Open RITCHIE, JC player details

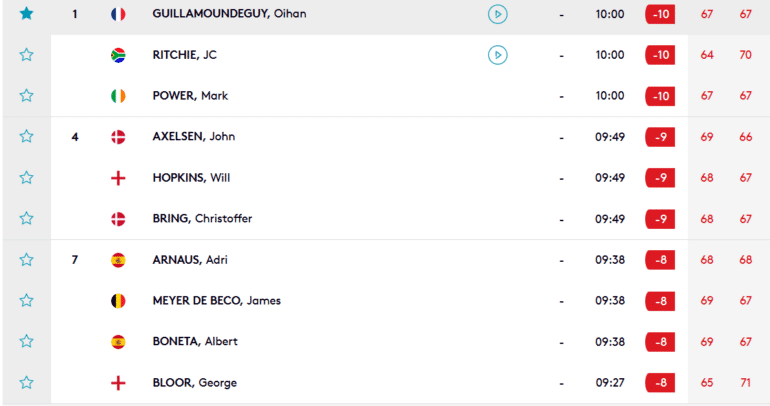[x=185, y=54]
